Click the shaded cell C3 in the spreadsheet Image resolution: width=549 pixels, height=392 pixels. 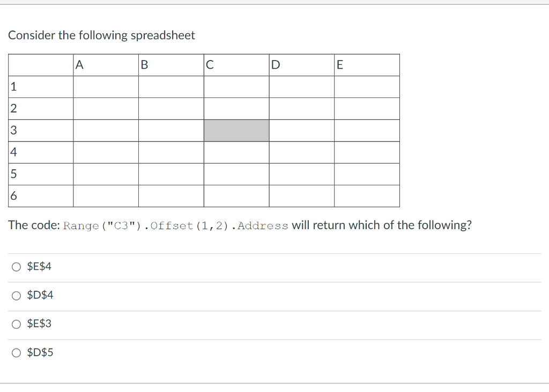[x=236, y=130]
